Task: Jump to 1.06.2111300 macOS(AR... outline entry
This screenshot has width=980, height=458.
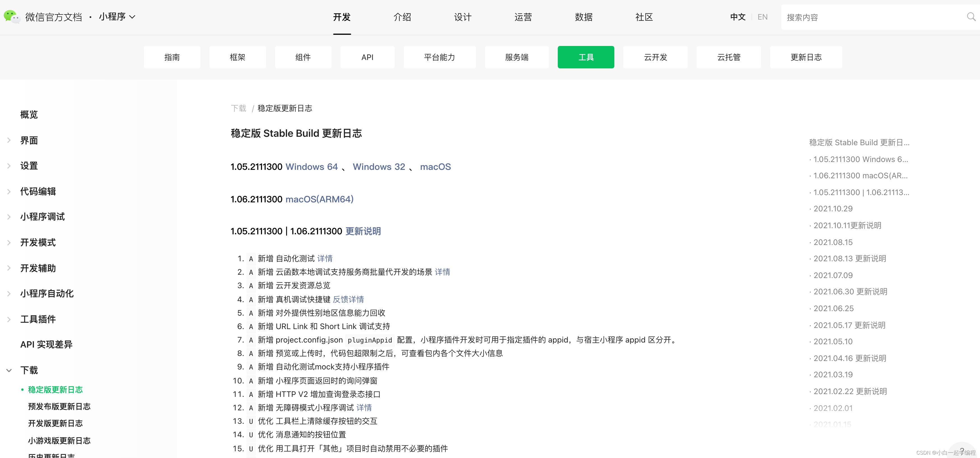Action: click(860, 175)
